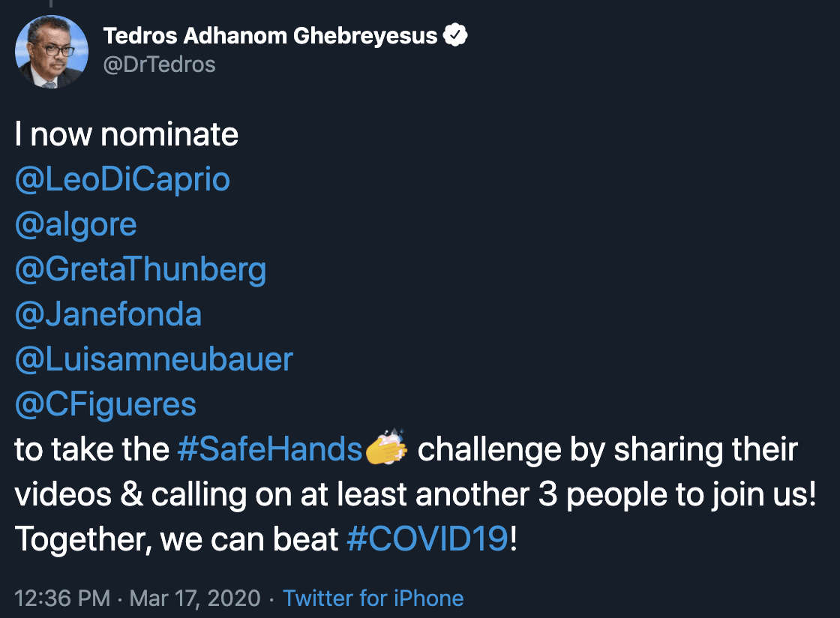Click the "I now nominate" text
This screenshot has width=840, height=618.
127,135
